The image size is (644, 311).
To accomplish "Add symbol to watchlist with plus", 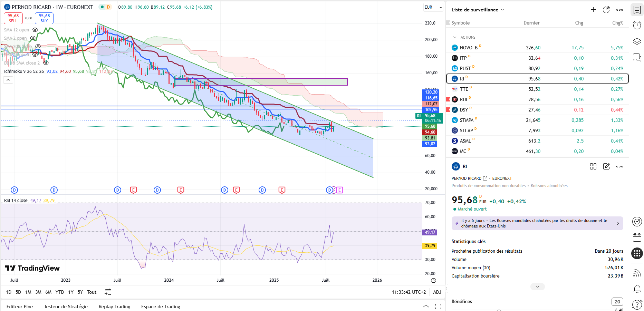I will pos(593,10).
